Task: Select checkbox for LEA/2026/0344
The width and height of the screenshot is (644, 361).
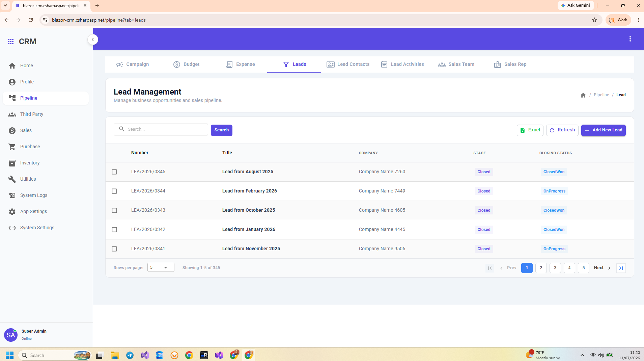Action: [x=114, y=191]
